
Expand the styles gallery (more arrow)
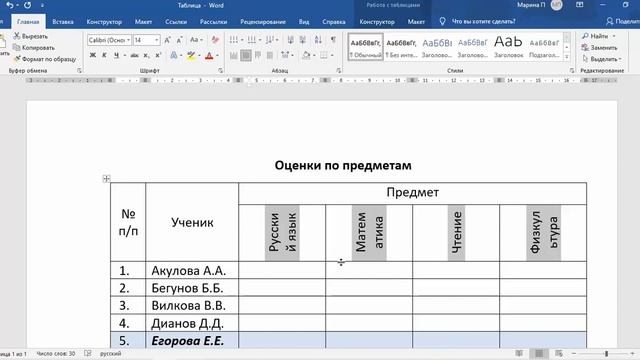pos(567,57)
